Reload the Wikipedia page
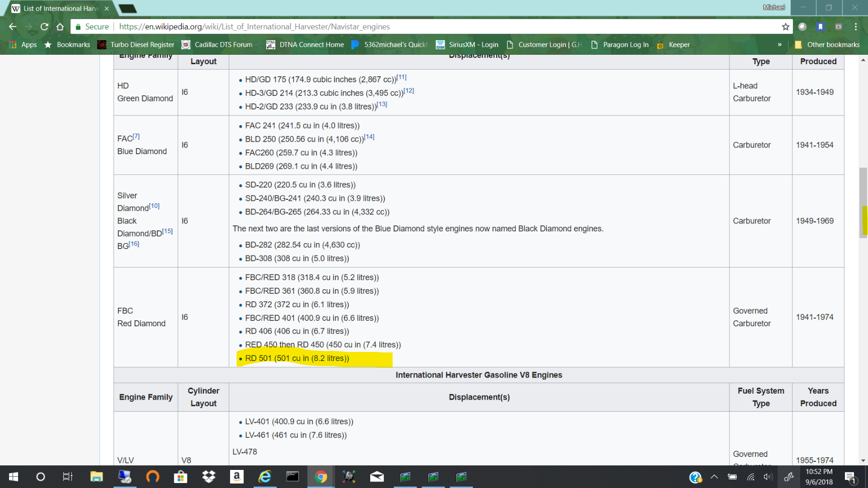868x488 pixels. [x=44, y=27]
